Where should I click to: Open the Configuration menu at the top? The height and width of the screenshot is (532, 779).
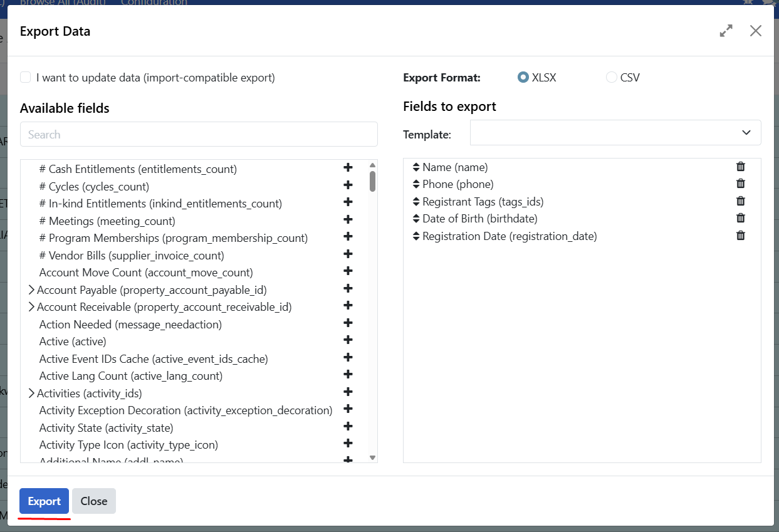click(x=154, y=3)
